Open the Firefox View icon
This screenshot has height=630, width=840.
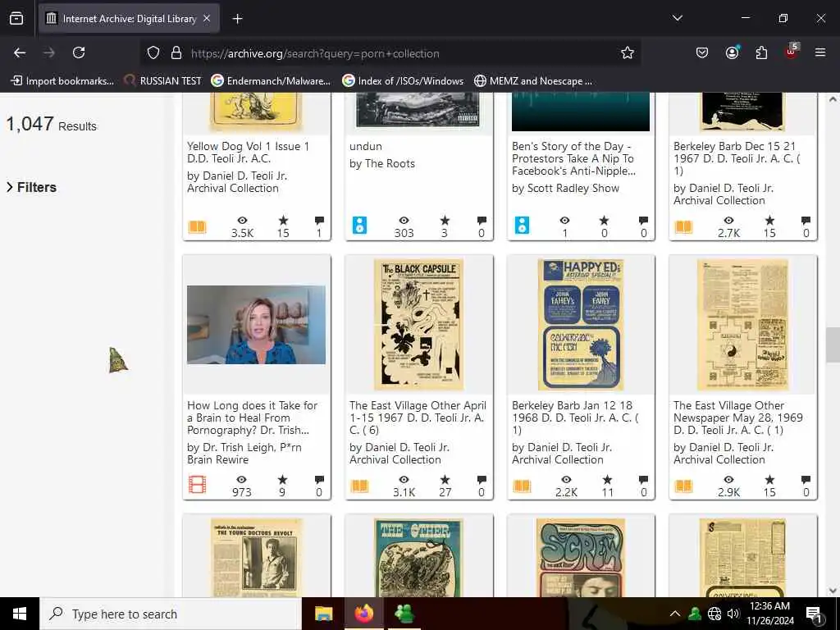tap(16, 18)
